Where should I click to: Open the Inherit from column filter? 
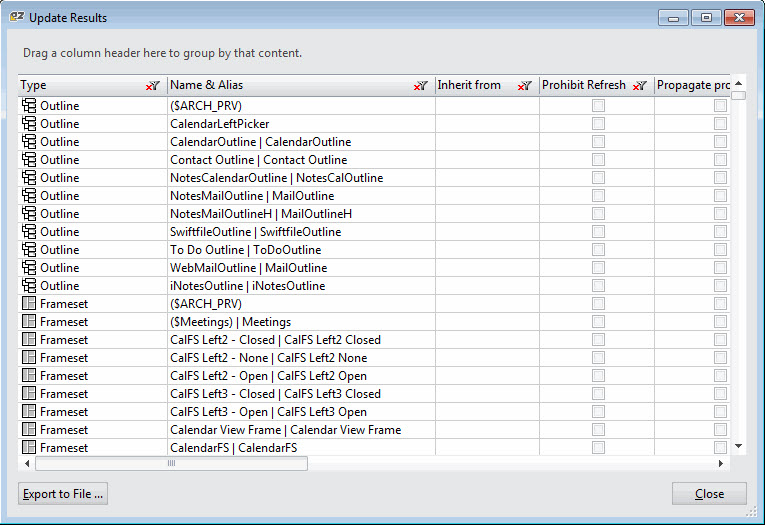524,86
